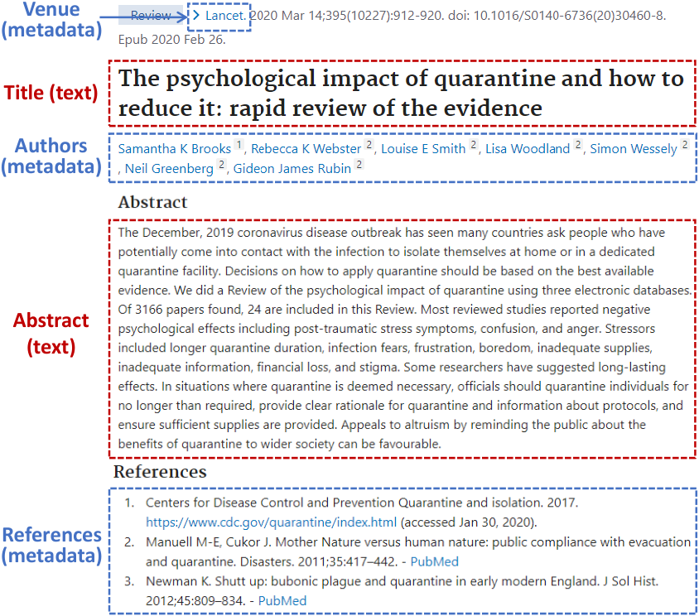Expand the chevron beside Lancet
Viewport: 699px width, 616px height.
pyautogui.click(x=196, y=16)
